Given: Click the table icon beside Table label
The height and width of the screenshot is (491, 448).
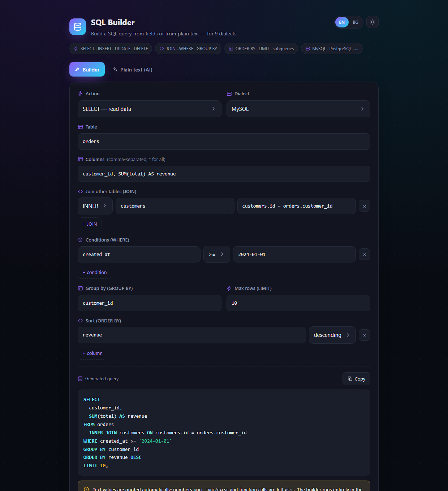Looking at the screenshot, I should (x=80, y=127).
